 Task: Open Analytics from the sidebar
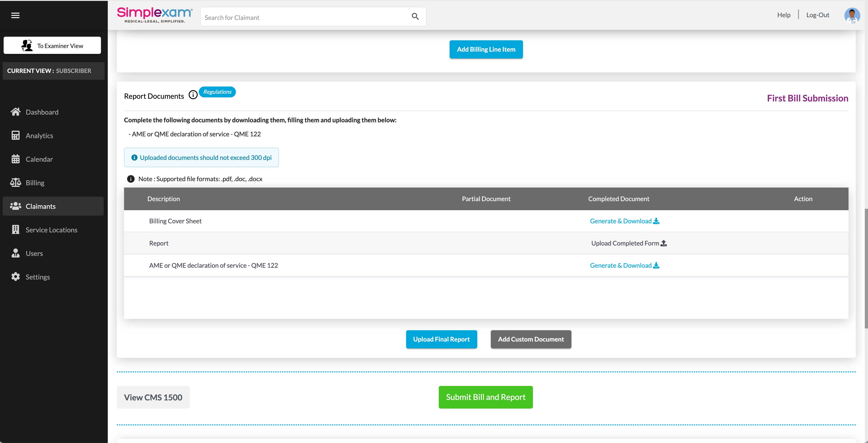[x=39, y=135]
